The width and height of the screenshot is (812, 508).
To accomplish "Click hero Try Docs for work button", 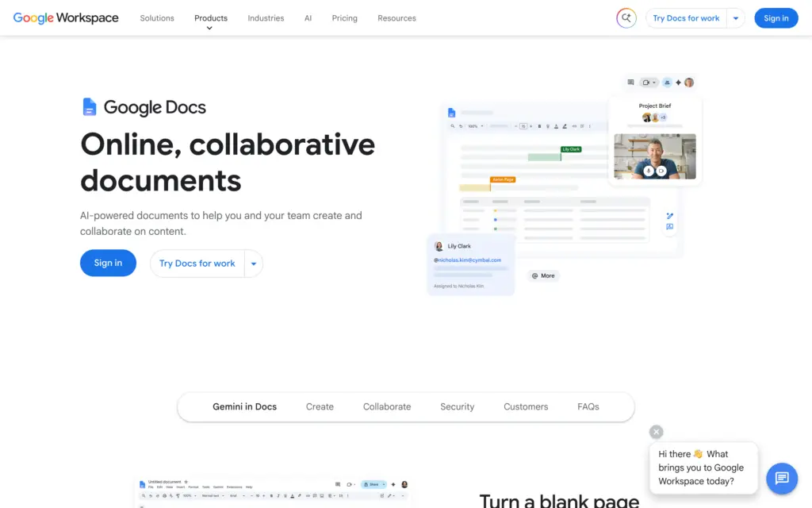I will [x=197, y=264].
